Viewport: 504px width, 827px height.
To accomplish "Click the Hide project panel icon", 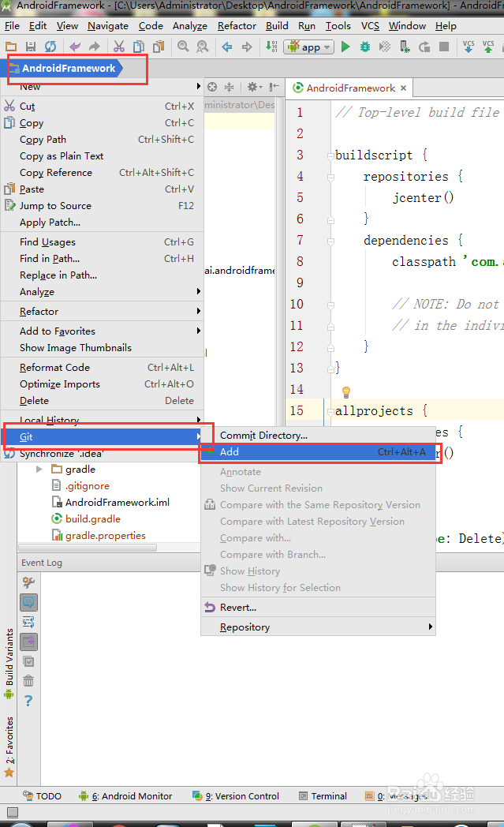I will (274, 87).
